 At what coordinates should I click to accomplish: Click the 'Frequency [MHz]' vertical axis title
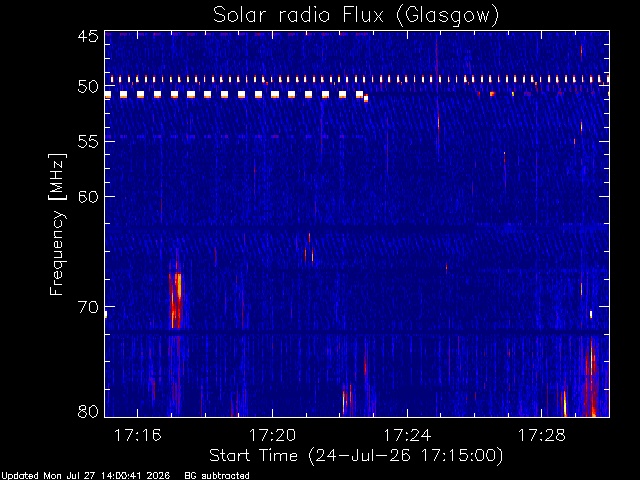click(x=57, y=224)
